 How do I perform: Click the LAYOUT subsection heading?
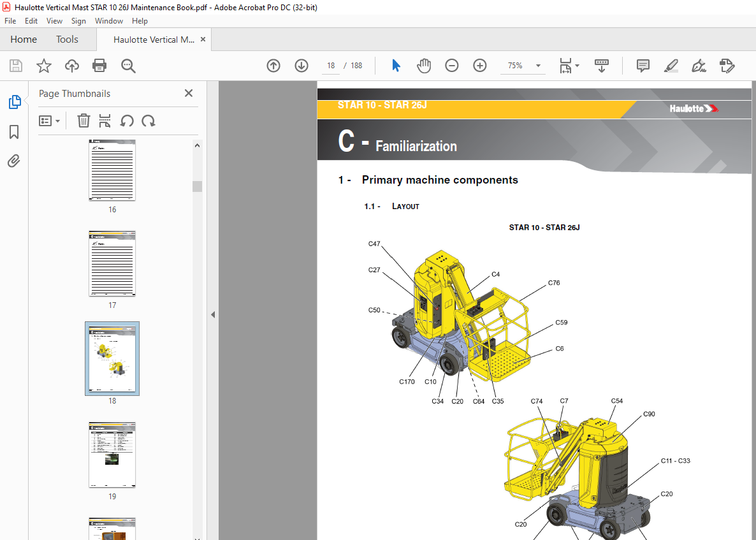tap(405, 207)
